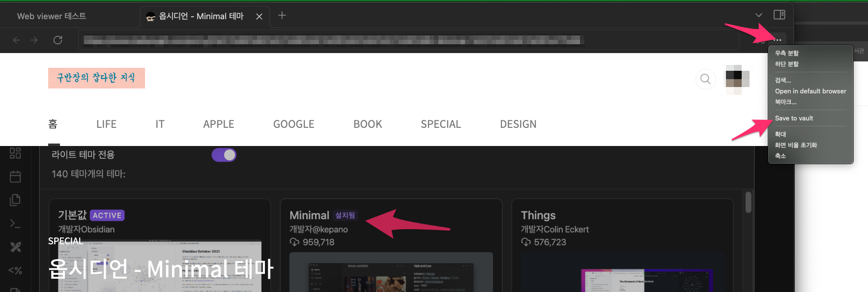868x292 pixels.
Task: Choose 화면 비율 초기화 menu entry
Action: 796,145
